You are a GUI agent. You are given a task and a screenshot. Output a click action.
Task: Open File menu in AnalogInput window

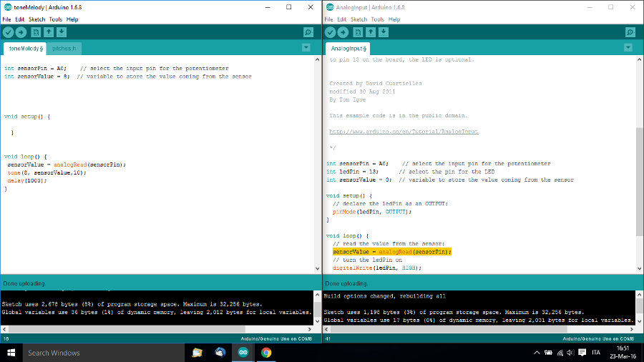328,19
